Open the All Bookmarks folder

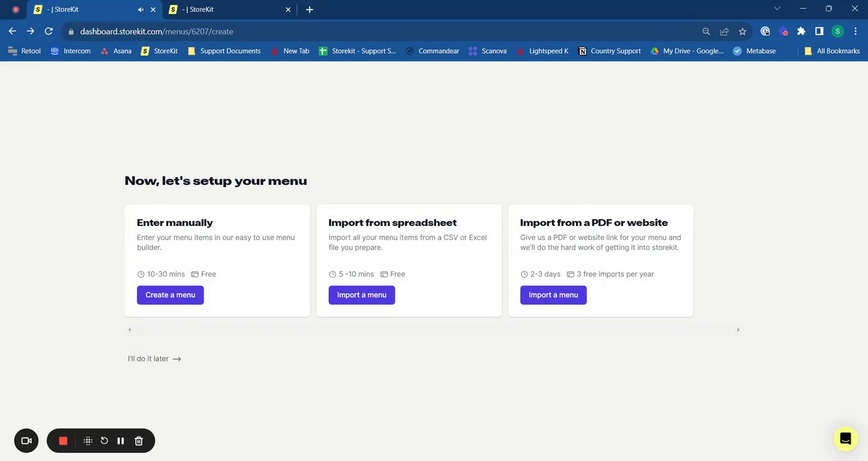pyautogui.click(x=831, y=51)
